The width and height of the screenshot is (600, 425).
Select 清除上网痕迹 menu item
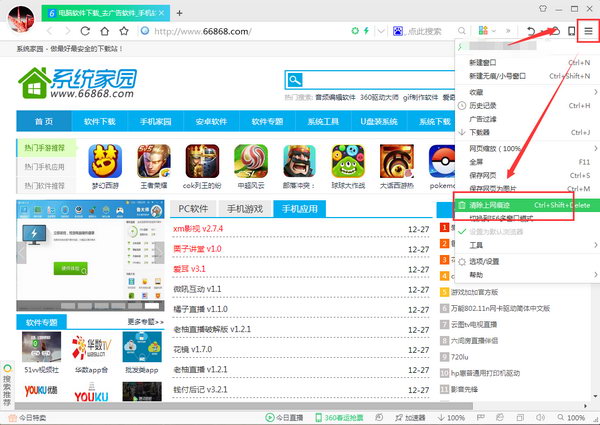(527, 205)
